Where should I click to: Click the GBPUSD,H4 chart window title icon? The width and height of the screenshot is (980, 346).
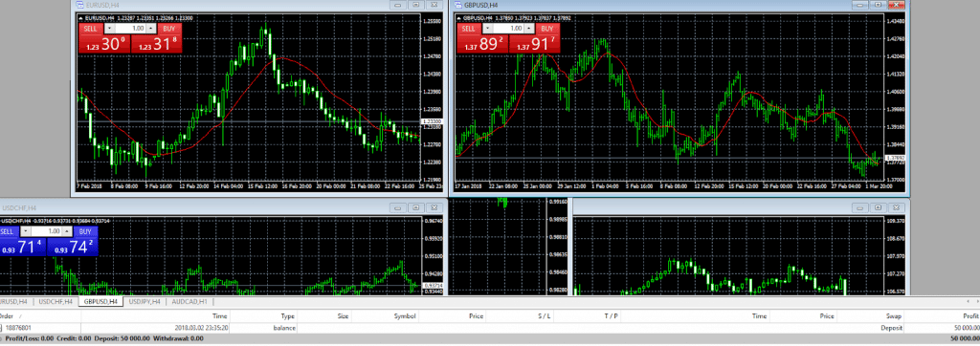coord(458,5)
